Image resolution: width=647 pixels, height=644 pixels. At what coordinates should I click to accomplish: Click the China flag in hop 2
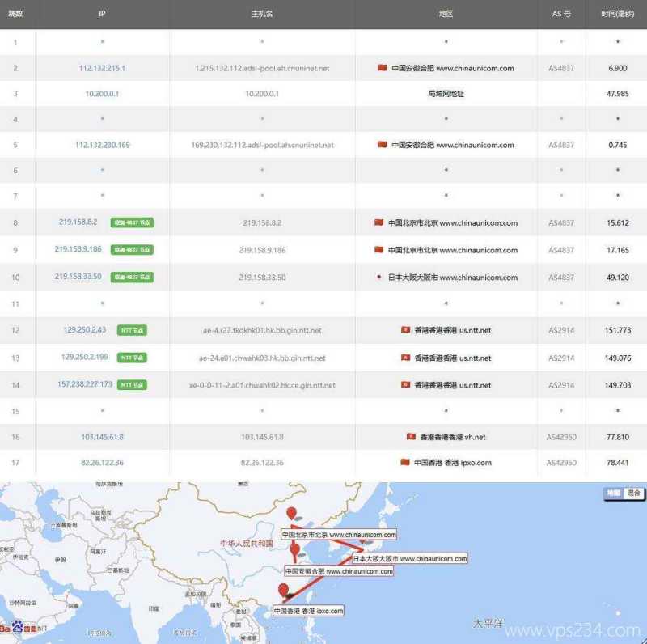coord(383,68)
